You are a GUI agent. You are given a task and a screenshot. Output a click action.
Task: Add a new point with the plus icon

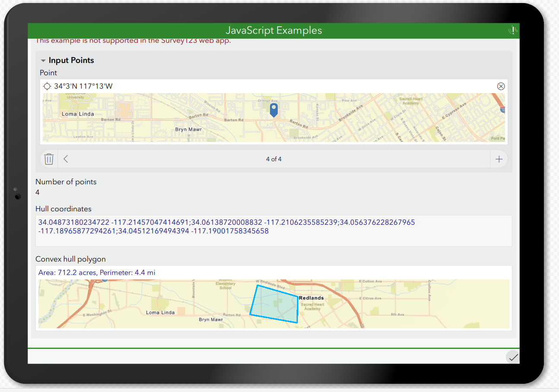coord(499,159)
